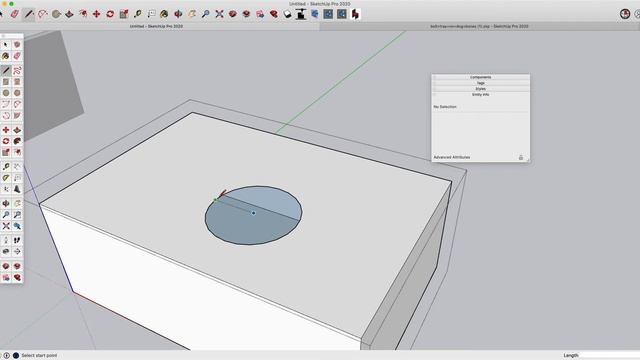Choose Position Camera tool in left palette
Image resolution: width=640 pixels, height=360 pixels.
click(6, 240)
